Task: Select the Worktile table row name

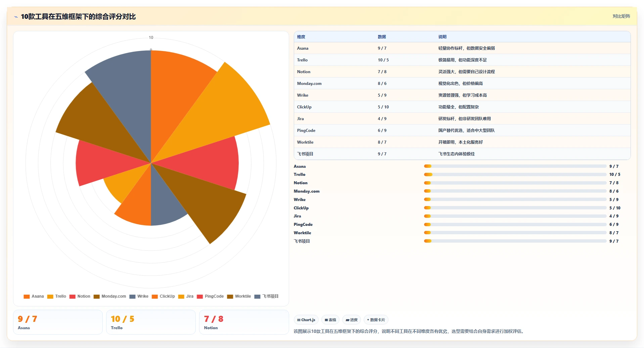Action: point(305,142)
